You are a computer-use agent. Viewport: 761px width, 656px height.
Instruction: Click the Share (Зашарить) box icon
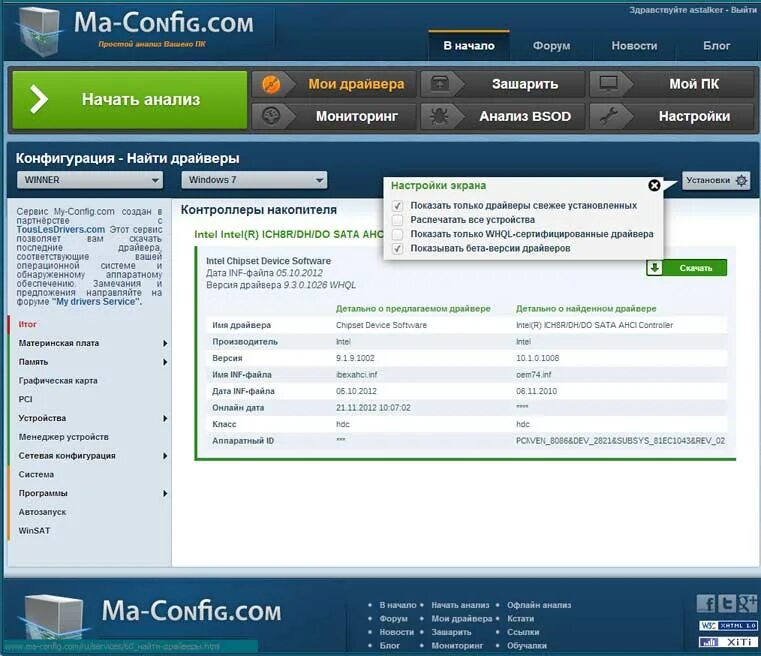[x=439, y=83]
